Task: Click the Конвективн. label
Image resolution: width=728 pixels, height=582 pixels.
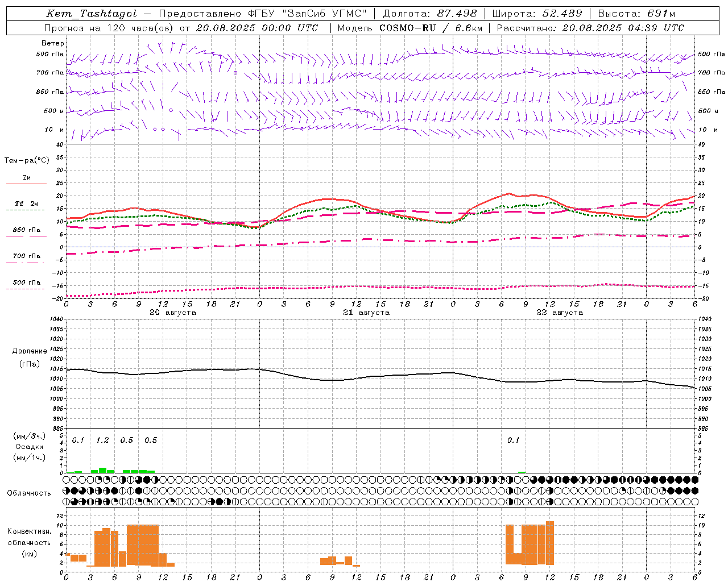Action: [x=30, y=531]
